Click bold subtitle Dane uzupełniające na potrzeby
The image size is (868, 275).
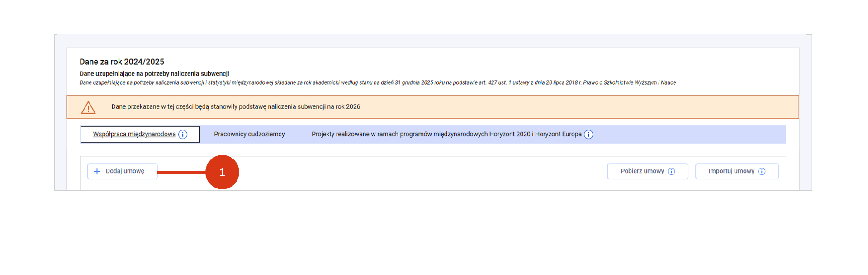[x=154, y=73]
